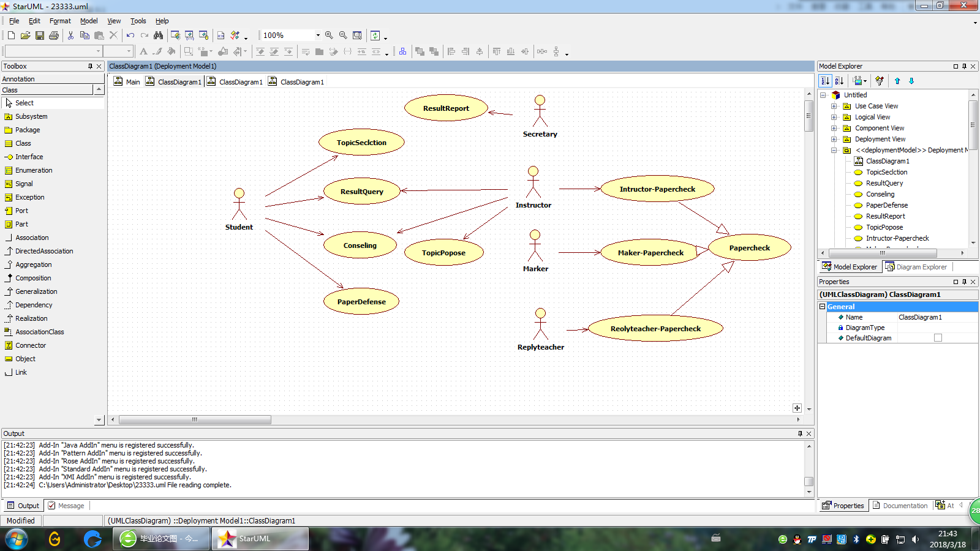Viewport: 980px width, 551px height.
Task: Click the Save file toolbar icon
Action: (x=40, y=36)
